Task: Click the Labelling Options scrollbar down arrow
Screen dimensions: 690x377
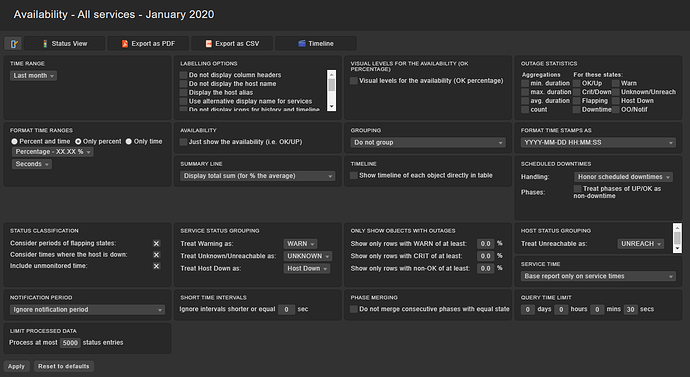Action: 332,107
